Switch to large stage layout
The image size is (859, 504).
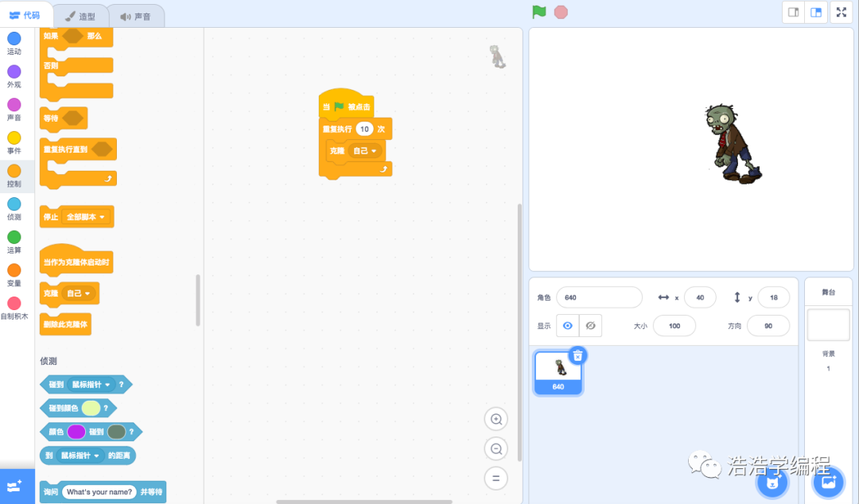(816, 12)
